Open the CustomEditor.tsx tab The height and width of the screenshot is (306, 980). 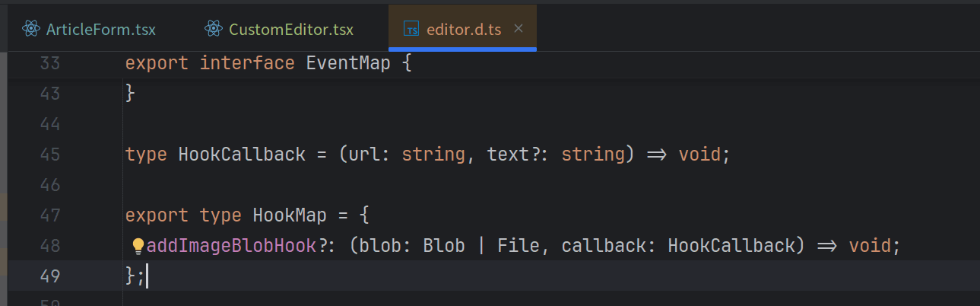(x=290, y=30)
